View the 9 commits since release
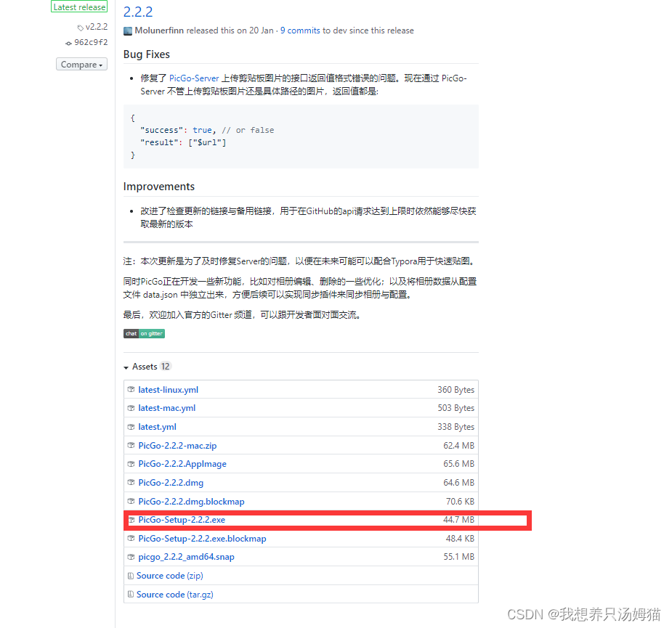Screen dimensions: 672x628 coord(300,30)
